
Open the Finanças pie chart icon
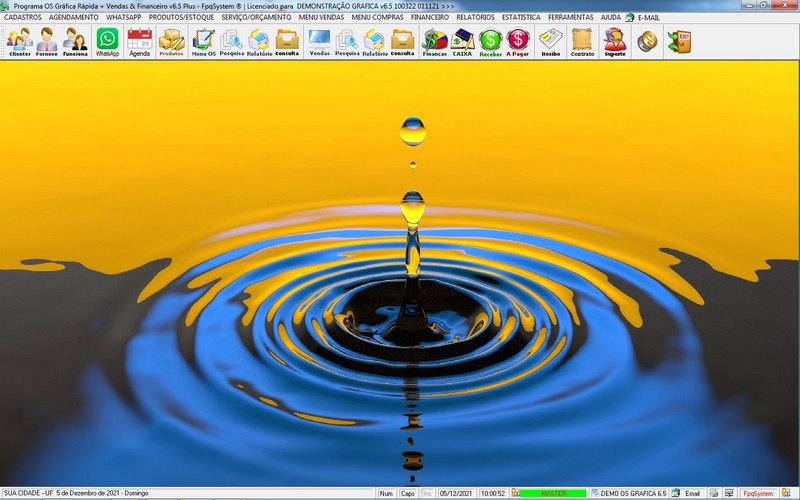[x=435, y=42]
